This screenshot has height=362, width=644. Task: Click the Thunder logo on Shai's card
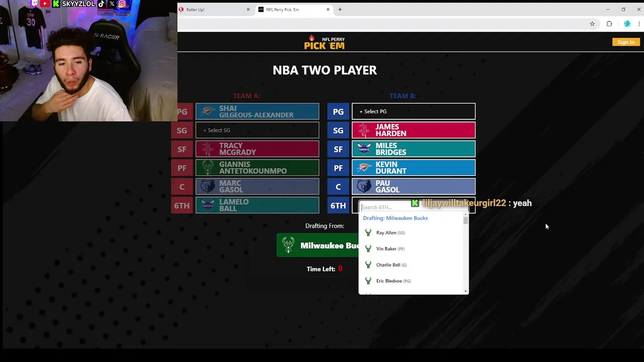pyautogui.click(x=208, y=112)
